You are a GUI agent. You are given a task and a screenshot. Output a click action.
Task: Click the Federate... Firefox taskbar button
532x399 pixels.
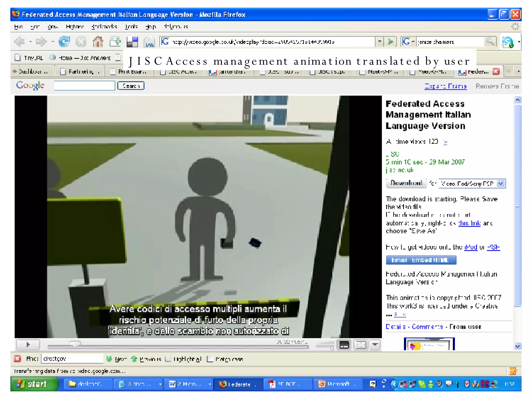[238, 384]
